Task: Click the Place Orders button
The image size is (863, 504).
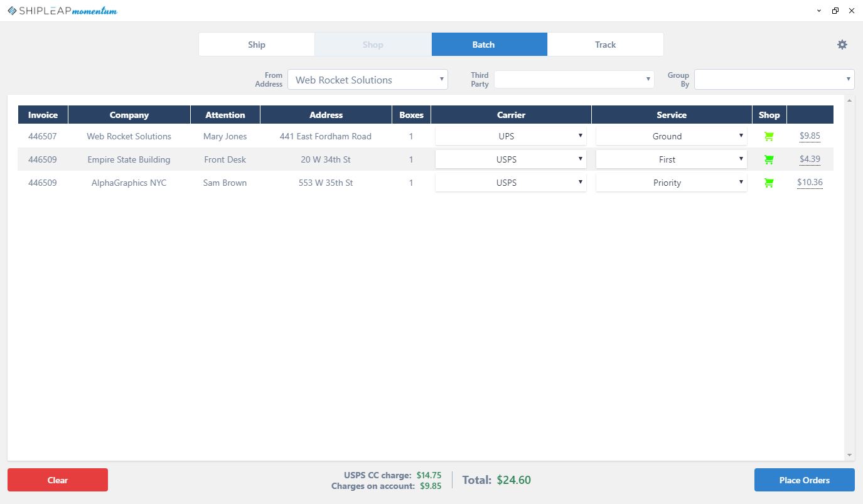Action: [805, 480]
